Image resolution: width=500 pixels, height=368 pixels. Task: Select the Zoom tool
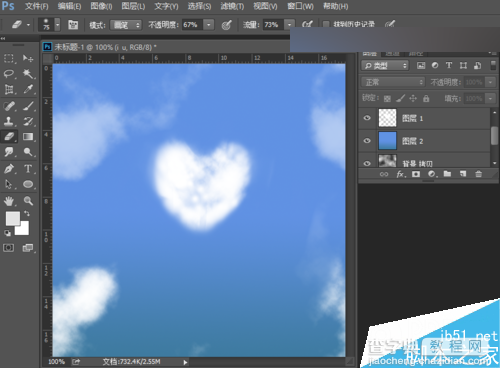[28, 201]
